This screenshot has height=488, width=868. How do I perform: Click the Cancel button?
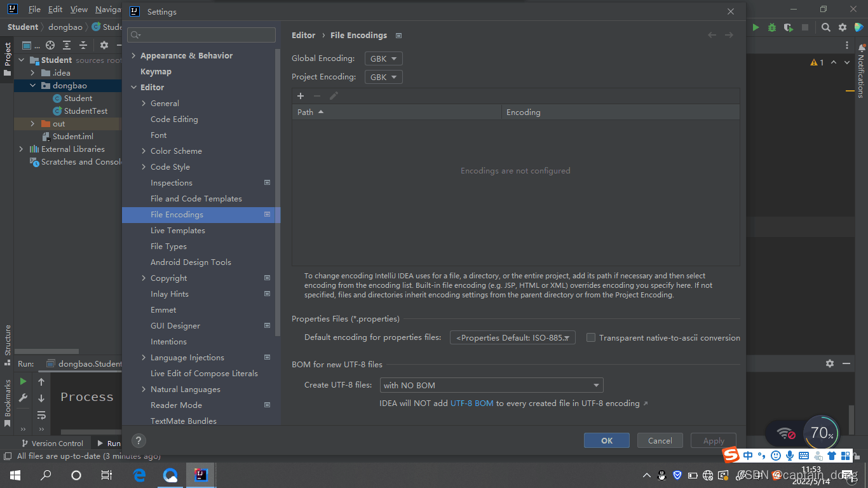pos(660,440)
